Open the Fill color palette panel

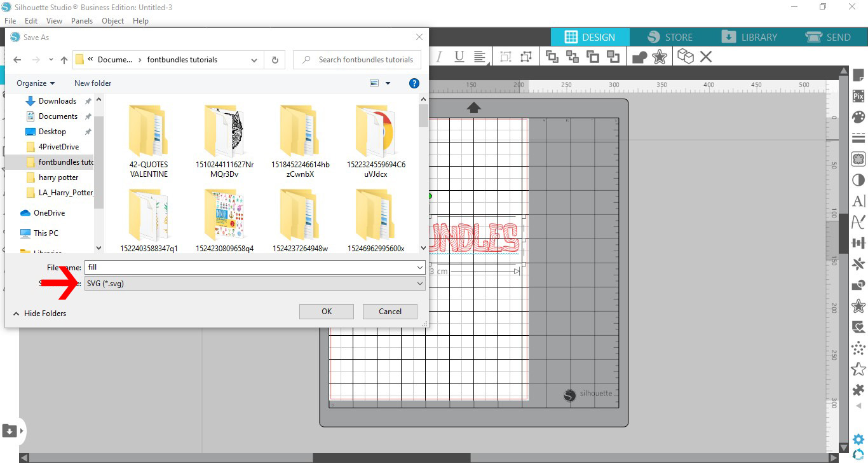click(x=858, y=117)
